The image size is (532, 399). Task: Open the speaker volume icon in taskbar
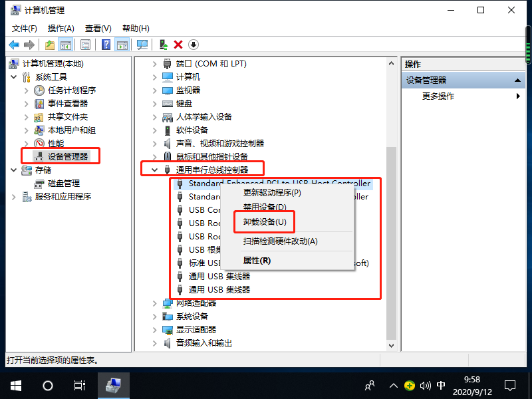click(x=426, y=384)
